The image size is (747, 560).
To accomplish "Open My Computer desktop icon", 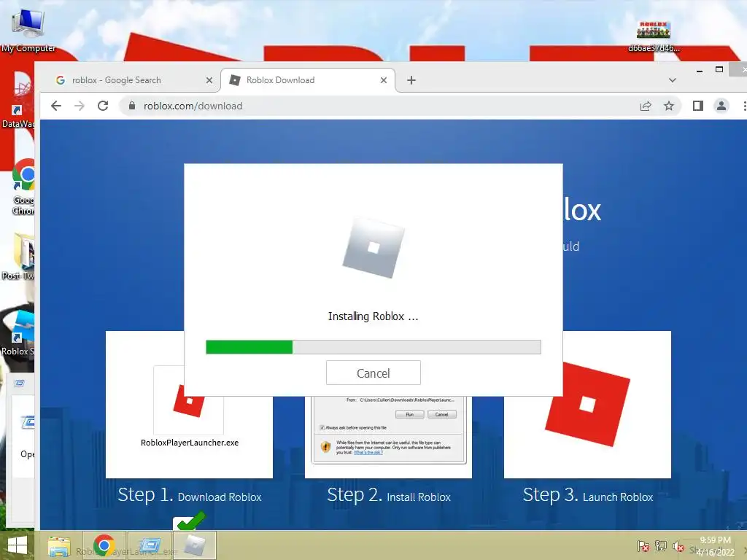I will click(28, 29).
